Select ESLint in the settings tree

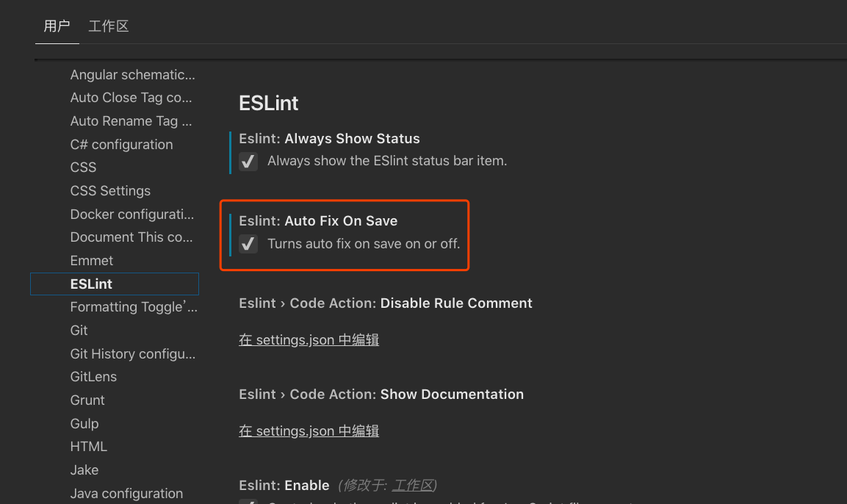coord(115,284)
